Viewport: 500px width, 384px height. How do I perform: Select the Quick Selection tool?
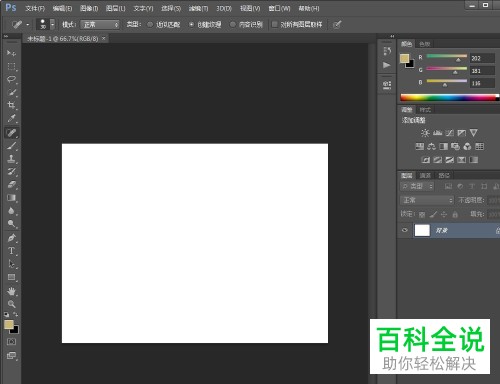11,92
